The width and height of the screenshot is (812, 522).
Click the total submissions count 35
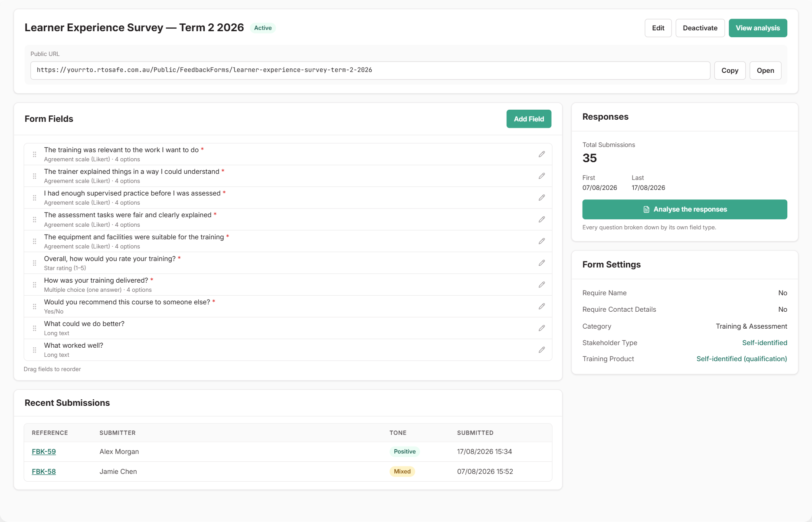click(589, 158)
